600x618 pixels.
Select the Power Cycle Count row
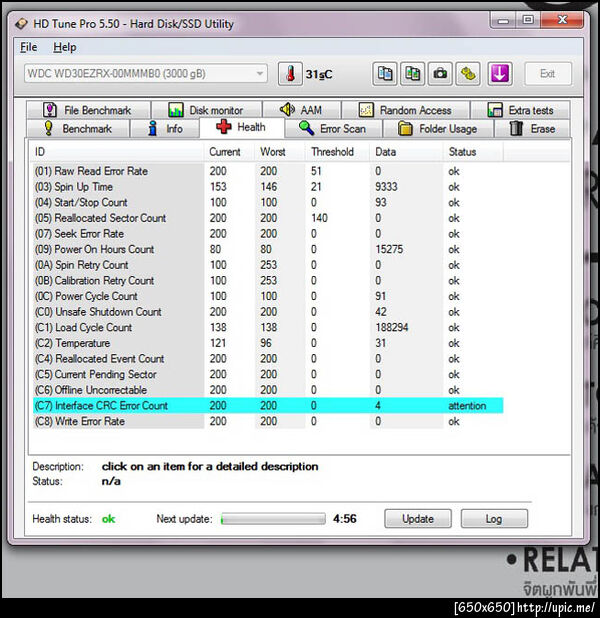tap(268, 296)
